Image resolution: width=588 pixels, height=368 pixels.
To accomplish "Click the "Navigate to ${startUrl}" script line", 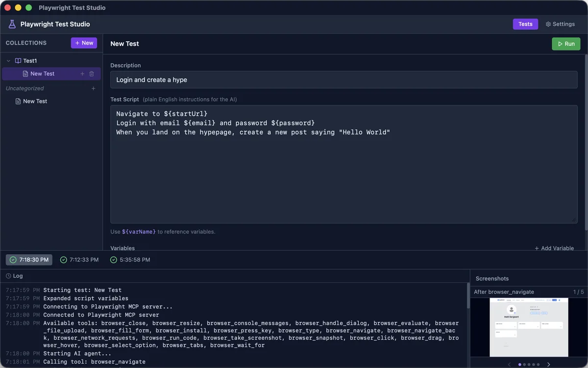I will pos(162,114).
